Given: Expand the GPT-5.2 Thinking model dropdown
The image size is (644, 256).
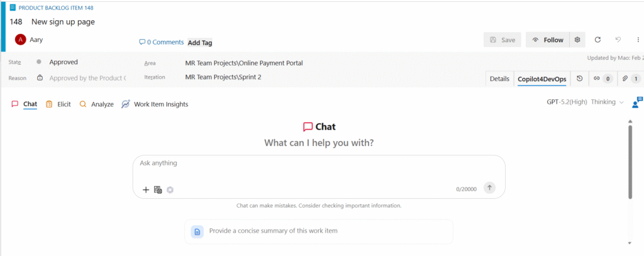Looking at the screenshot, I should [x=585, y=102].
